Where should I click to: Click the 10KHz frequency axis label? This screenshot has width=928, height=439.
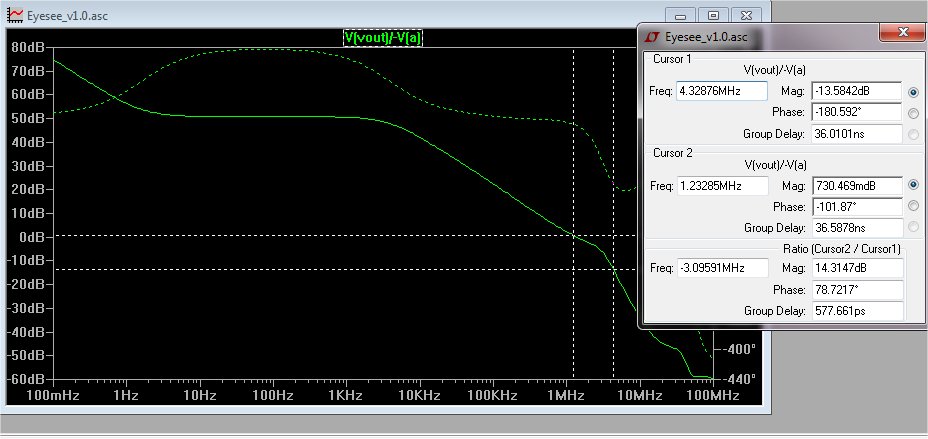click(x=420, y=395)
